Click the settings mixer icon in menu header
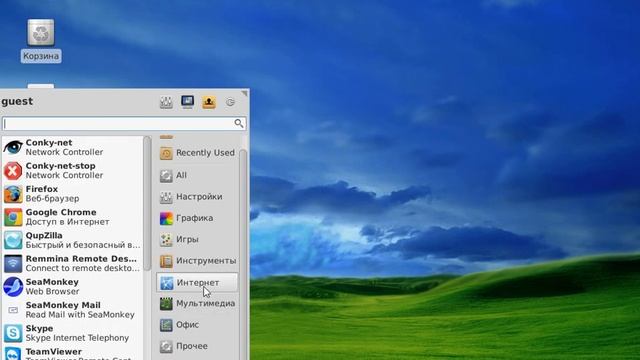Viewport: 640px width, 360px height. click(x=166, y=102)
